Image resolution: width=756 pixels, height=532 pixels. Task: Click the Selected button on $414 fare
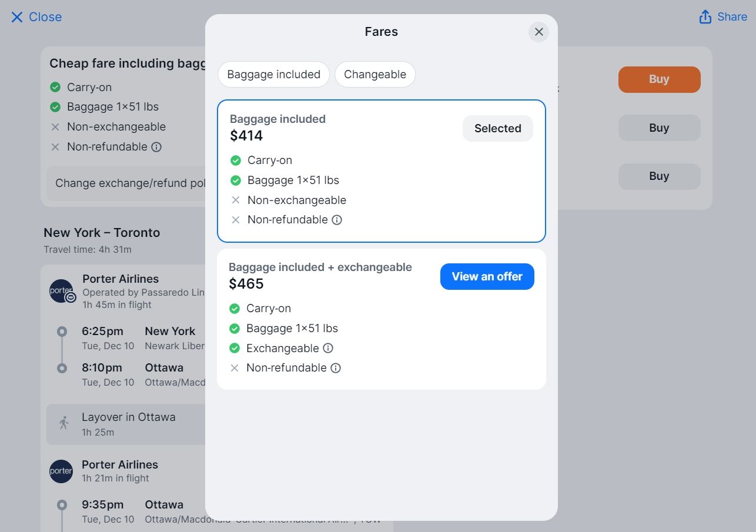(x=497, y=128)
